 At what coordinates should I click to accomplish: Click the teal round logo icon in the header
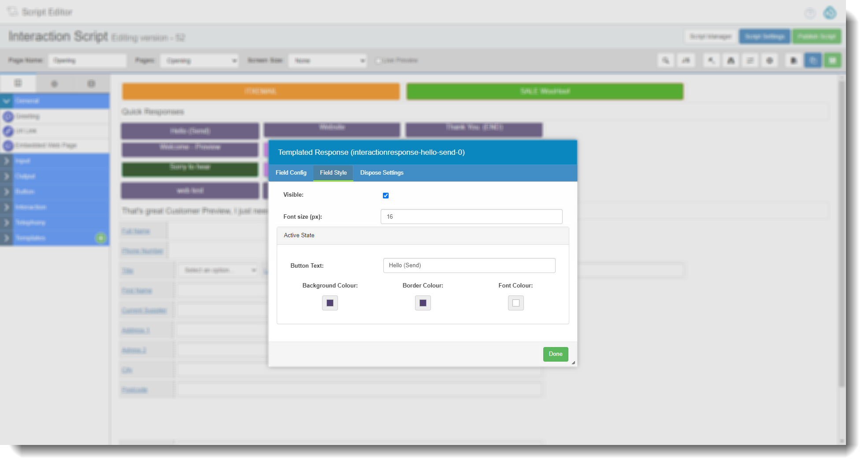pos(830,13)
